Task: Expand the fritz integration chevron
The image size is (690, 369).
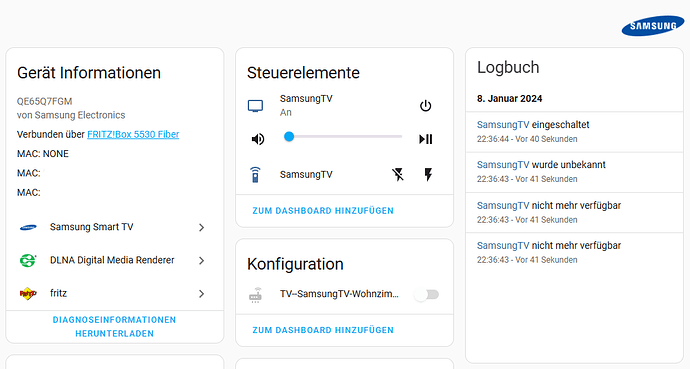Action: [201, 293]
